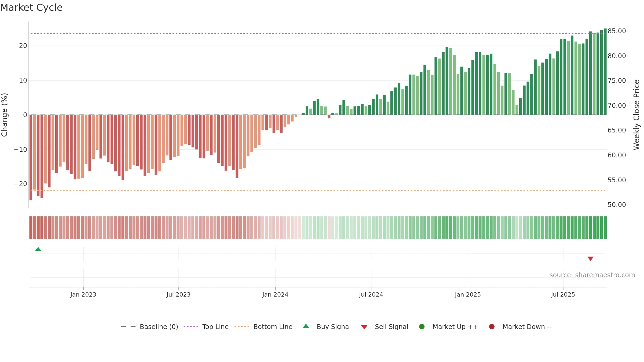Click the red triangle icon in legend
This screenshot has height=362, width=644.
[x=364, y=327]
